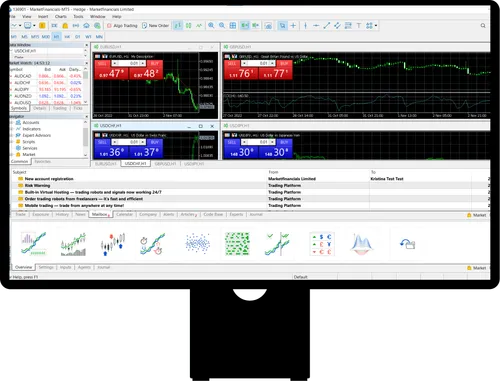The height and width of the screenshot is (381, 500).
Task: Click the tile windows grid icon
Action: point(233,26)
